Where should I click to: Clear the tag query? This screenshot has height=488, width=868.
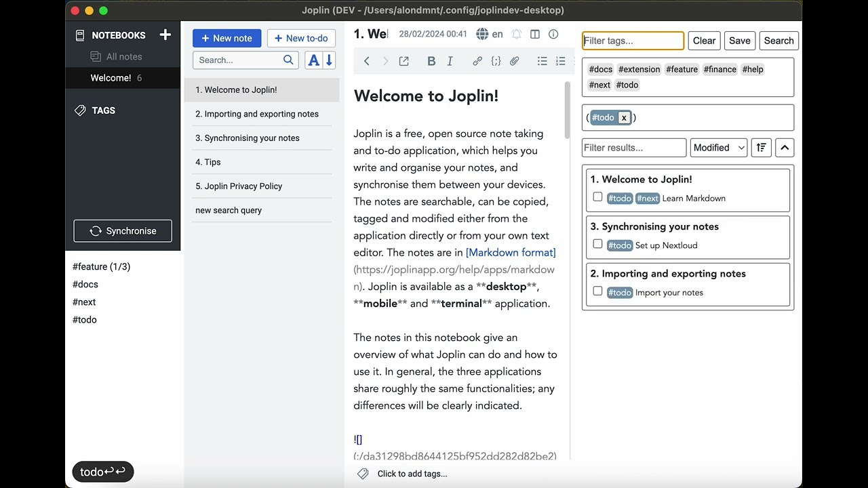pyautogui.click(x=704, y=41)
